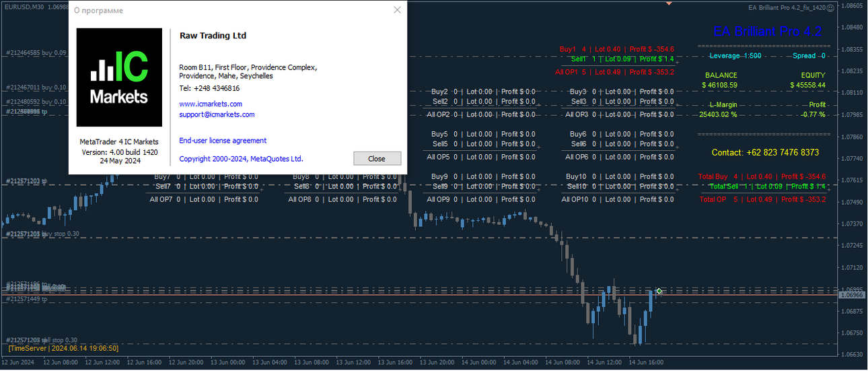868x371 pixels.
Task: Click the Profit value -0.77 %
Action: point(813,114)
